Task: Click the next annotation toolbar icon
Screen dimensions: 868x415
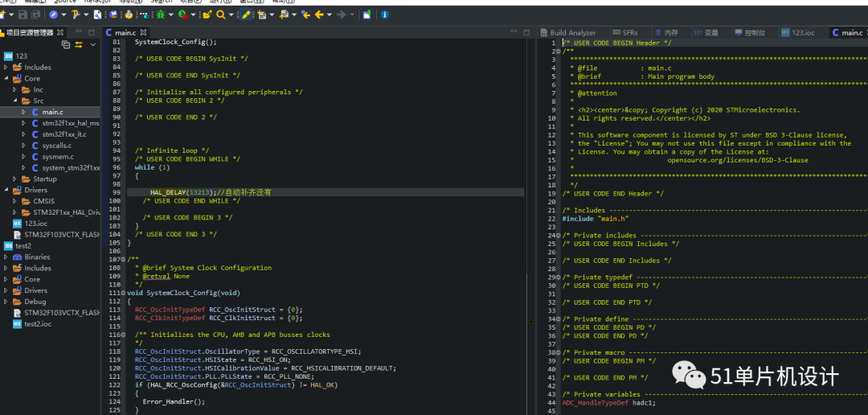Action: [x=261, y=15]
